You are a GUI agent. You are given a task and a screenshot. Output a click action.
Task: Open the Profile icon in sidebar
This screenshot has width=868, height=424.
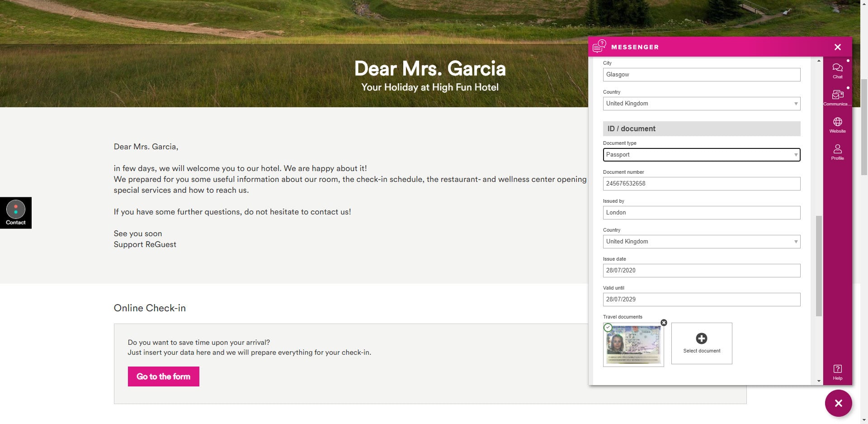(x=837, y=152)
